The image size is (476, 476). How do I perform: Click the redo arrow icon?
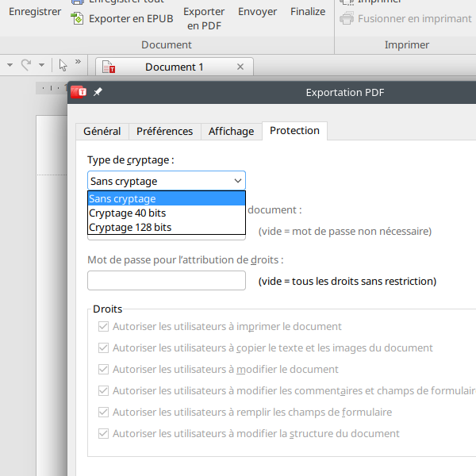(26, 65)
